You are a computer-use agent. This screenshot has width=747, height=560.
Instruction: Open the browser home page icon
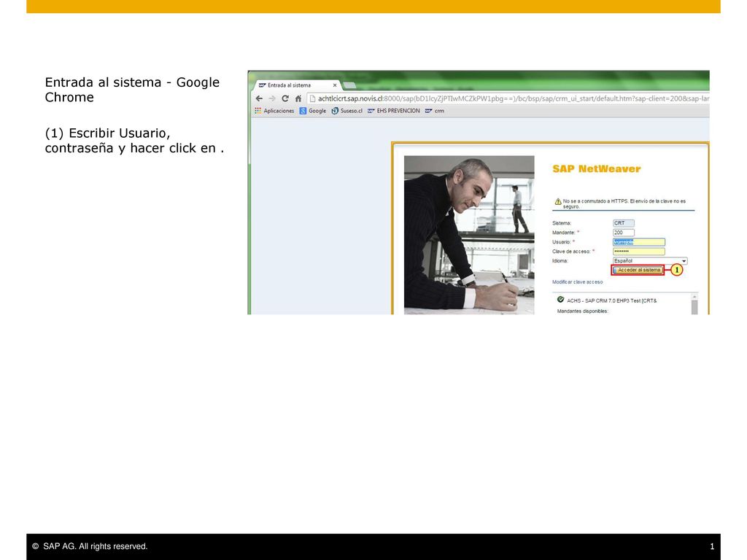pos(298,98)
